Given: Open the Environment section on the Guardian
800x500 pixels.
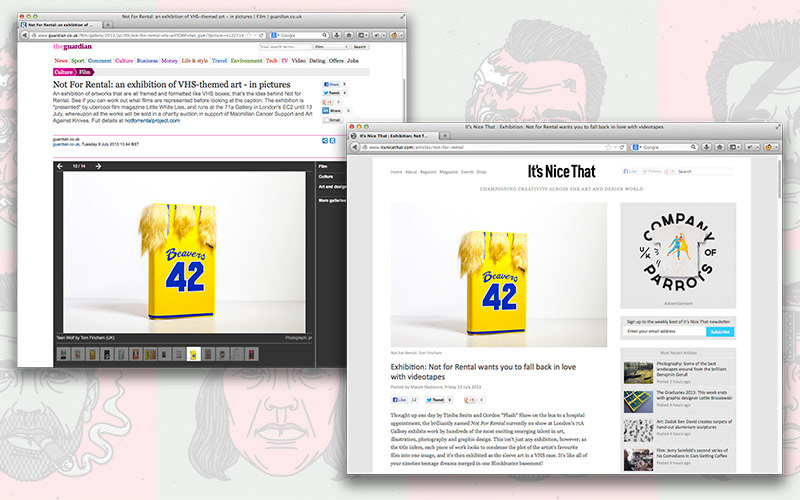Looking at the screenshot, I should pos(246,60).
